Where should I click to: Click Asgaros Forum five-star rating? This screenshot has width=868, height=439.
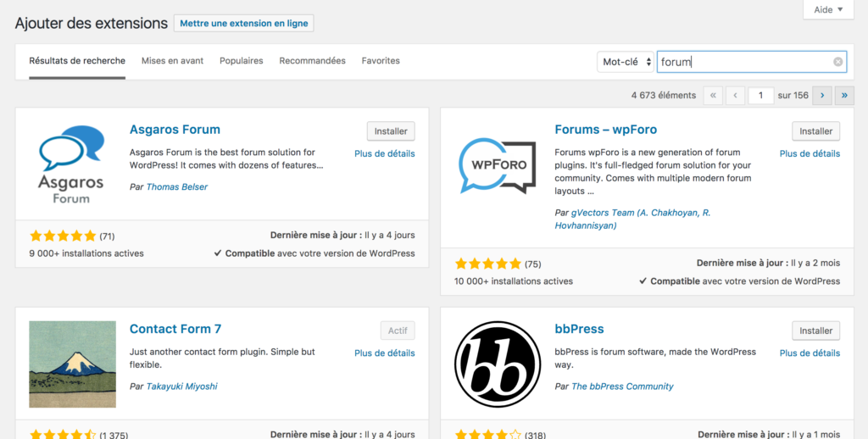point(63,236)
